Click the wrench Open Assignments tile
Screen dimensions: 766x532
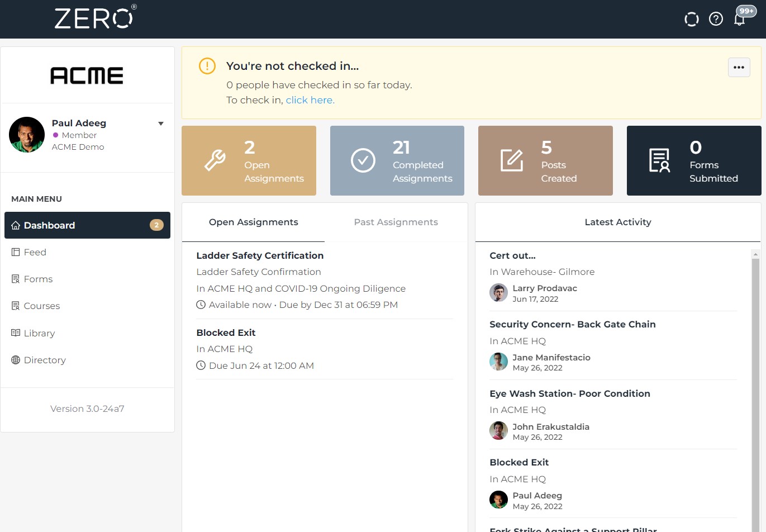[249, 161]
